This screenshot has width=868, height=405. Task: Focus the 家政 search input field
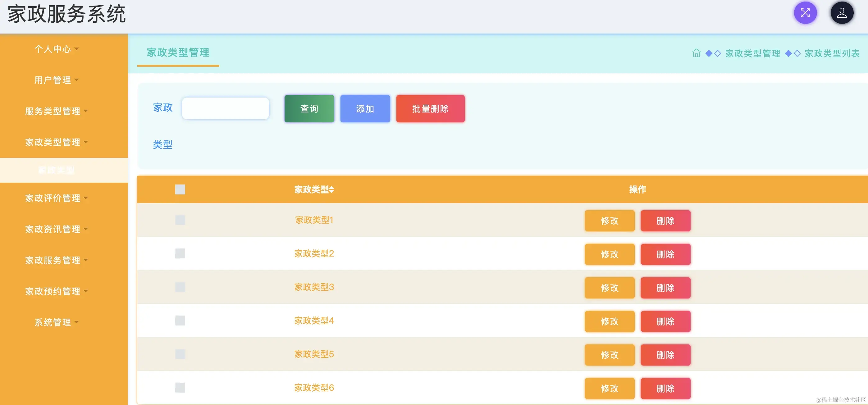pos(225,108)
